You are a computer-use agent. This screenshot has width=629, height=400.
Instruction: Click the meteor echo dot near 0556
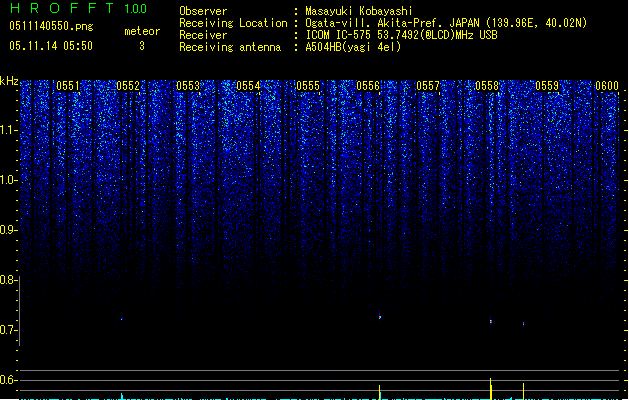380,317
